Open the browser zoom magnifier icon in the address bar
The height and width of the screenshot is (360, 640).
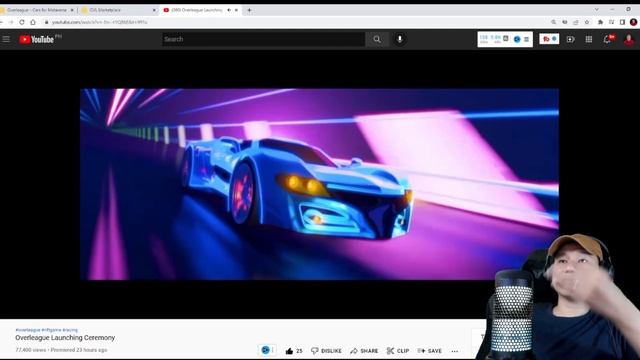(x=553, y=22)
